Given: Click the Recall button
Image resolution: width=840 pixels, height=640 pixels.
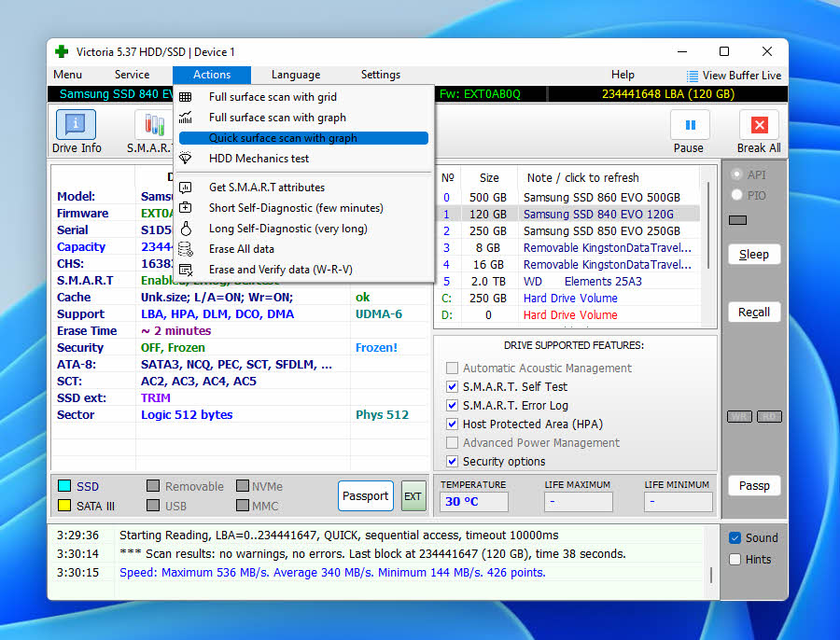Looking at the screenshot, I should tap(754, 313).
